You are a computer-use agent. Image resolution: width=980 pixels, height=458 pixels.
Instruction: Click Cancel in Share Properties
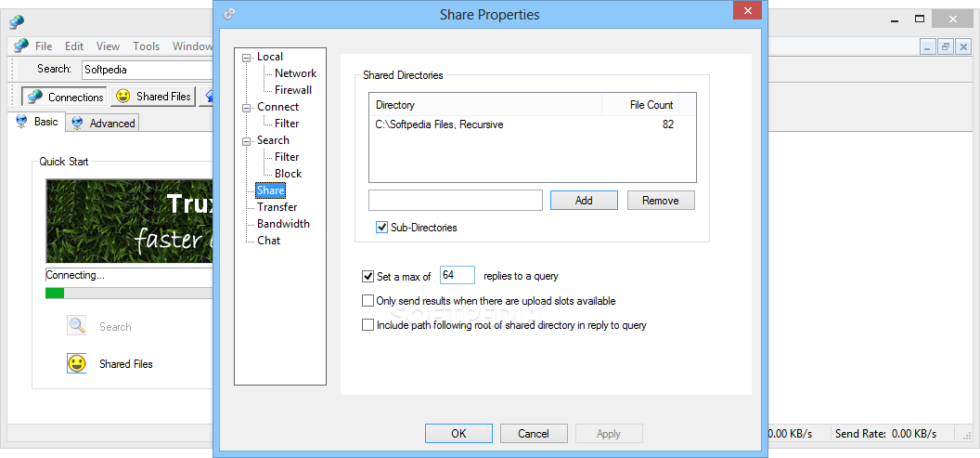click(x=534, y=434)
